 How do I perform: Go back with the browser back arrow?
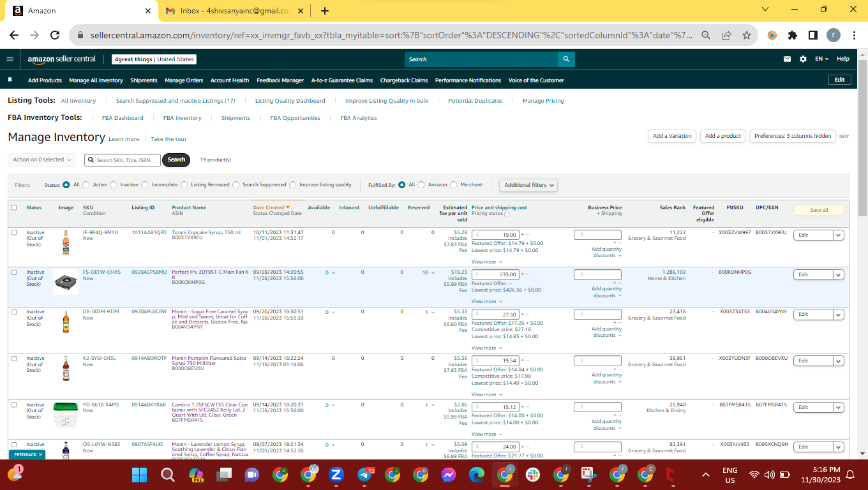point(14,36)
